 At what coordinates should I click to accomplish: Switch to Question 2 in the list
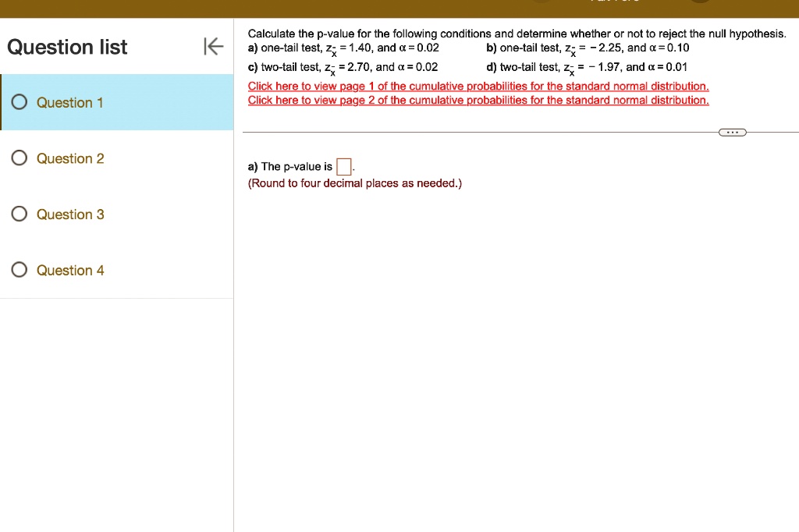[69, 158]
